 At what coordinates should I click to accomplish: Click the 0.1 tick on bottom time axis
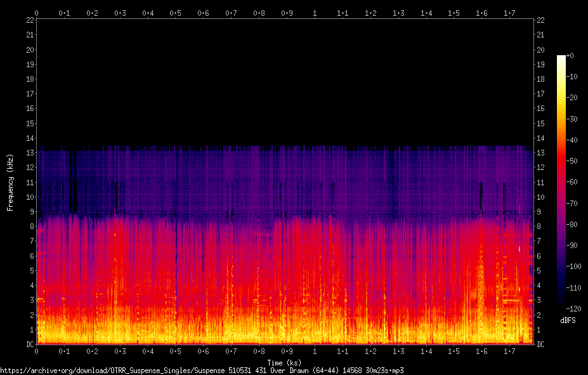coord(64,352)
